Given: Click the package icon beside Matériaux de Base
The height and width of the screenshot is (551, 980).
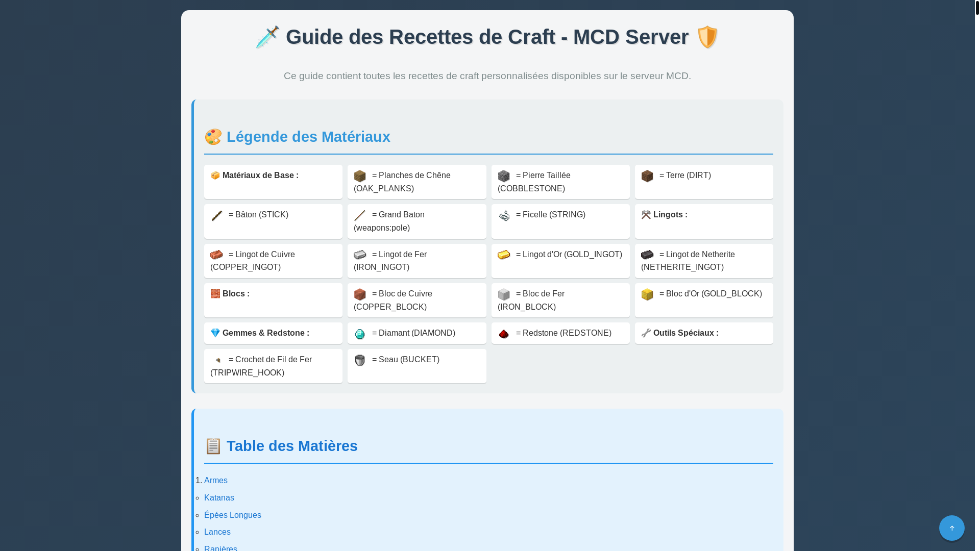Looking at the screenshot, I should click(215, 176).
